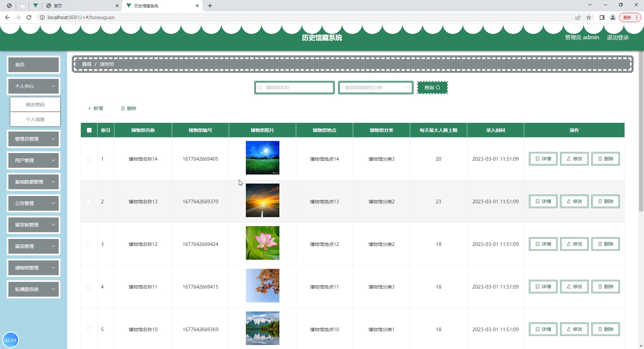The width and height of the screenshot is (644, 349).
Task: Select 修改密码 in the sidebar submenu
Action: click(35, 105)
